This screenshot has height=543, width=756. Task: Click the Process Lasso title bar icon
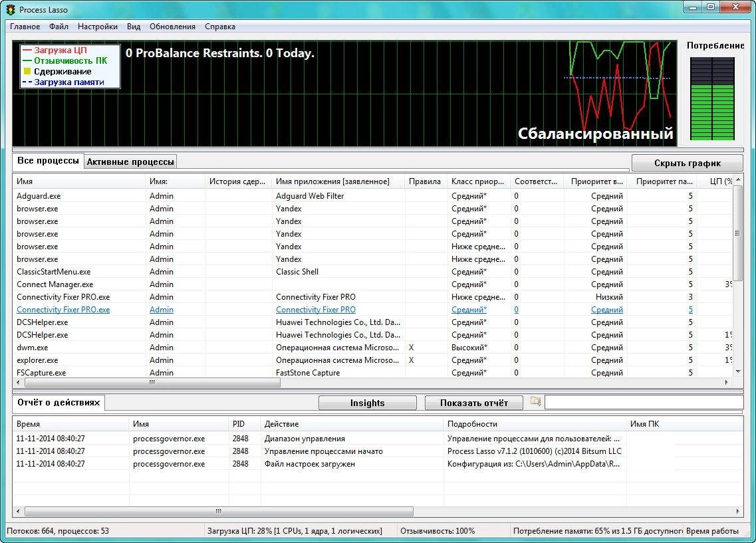10,9
